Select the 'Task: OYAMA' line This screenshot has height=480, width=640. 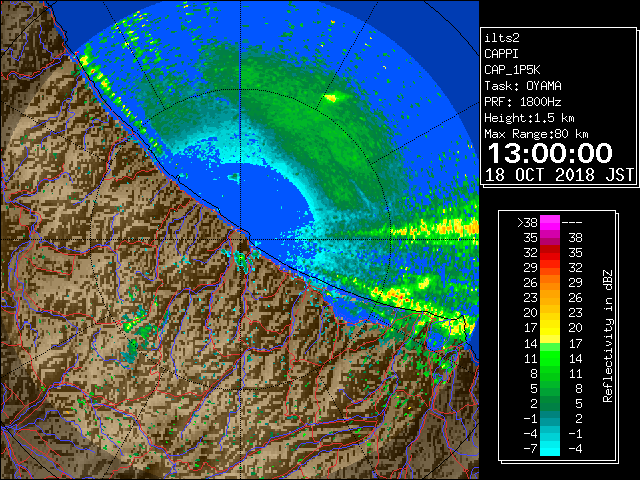tap(523, 86)
